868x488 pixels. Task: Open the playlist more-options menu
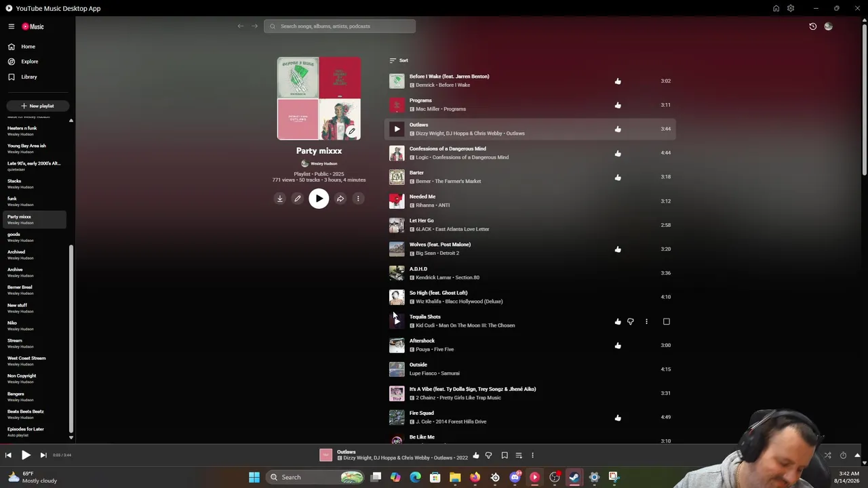point(358,199)
